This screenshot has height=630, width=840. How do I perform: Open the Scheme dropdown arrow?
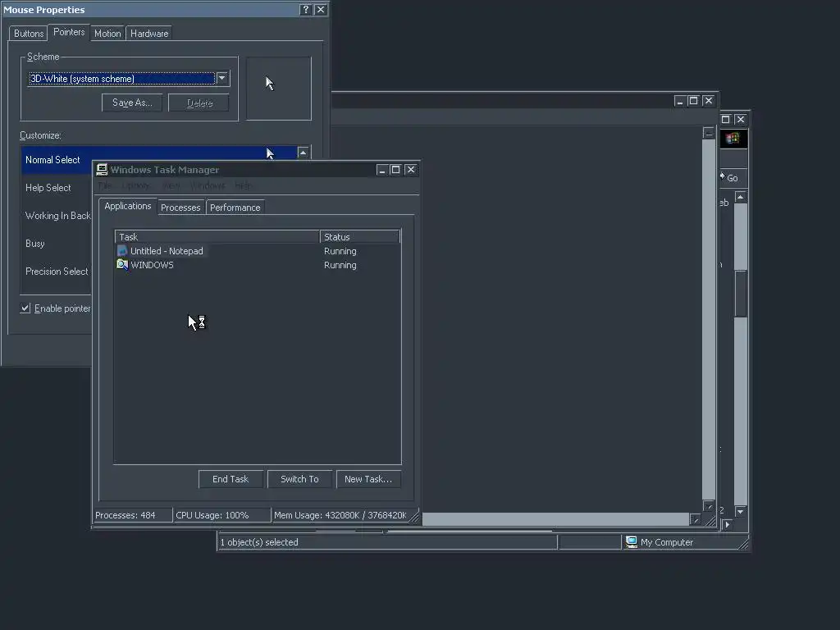pyautogui.click(x=221, y=78)
